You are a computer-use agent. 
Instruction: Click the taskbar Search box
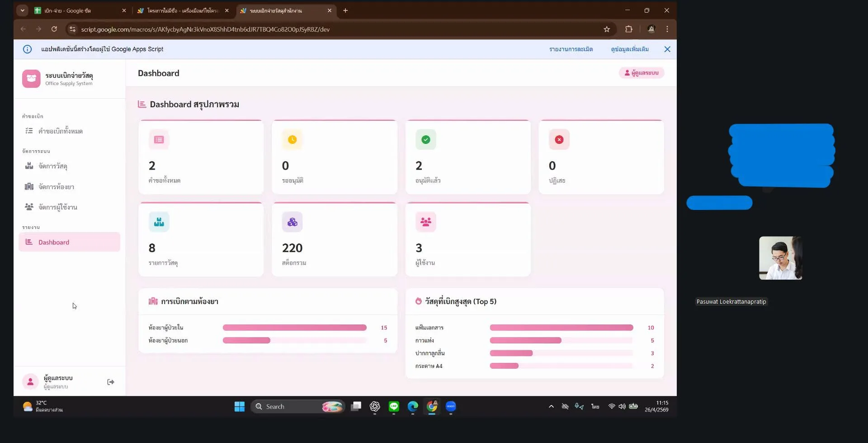(x=298, y=406)
